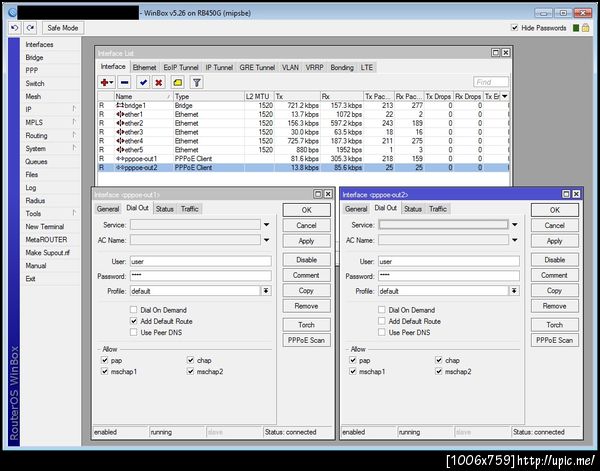Screen dimensions: 600x471
Task: Expand the Routing sidebar submenu
Action: 74,135
